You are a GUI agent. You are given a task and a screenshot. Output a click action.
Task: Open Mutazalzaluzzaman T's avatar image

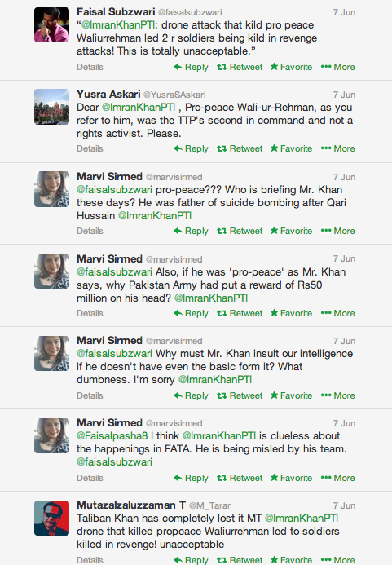tap(51, 519)
